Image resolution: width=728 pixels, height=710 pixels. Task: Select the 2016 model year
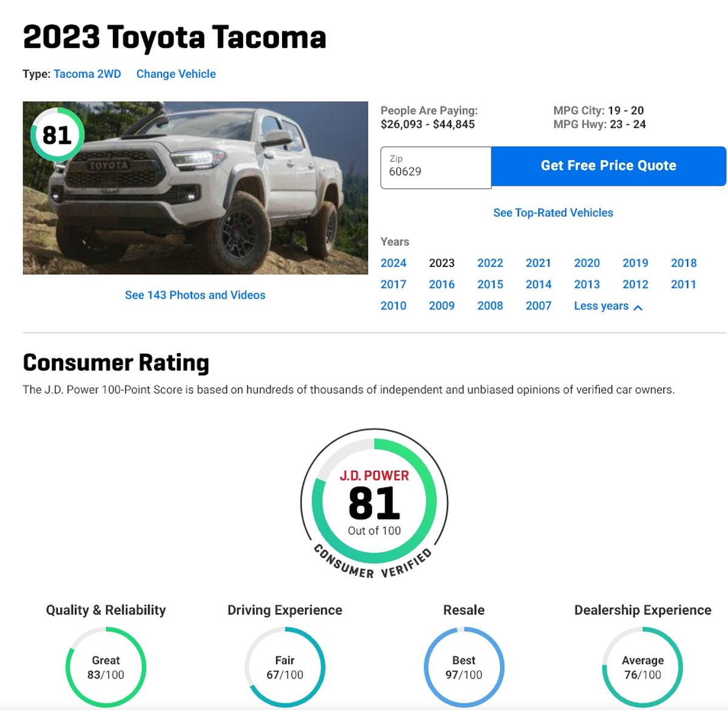pos(442,284)
